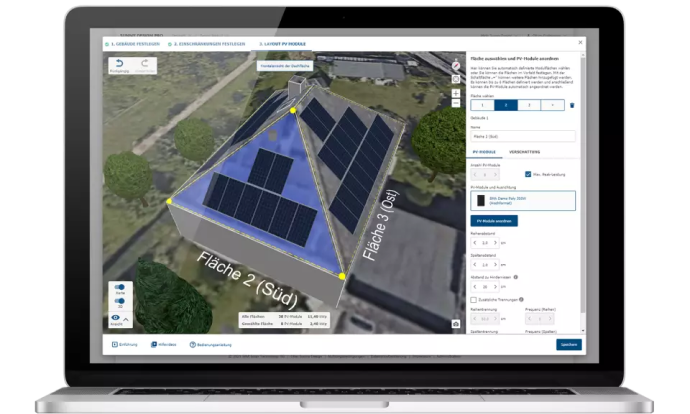
Task: Increase Abstand zu Hindernissen value
Action: [495, 287]
